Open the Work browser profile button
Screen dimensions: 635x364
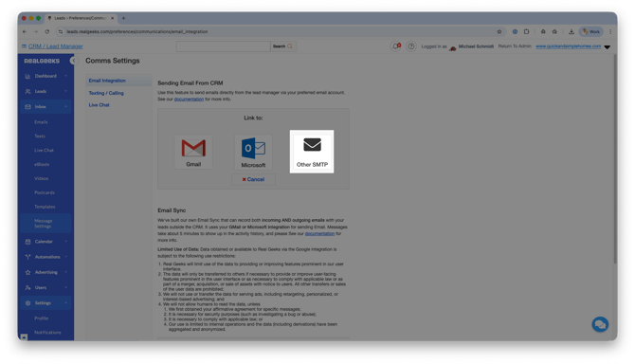(x=591, y=31)
